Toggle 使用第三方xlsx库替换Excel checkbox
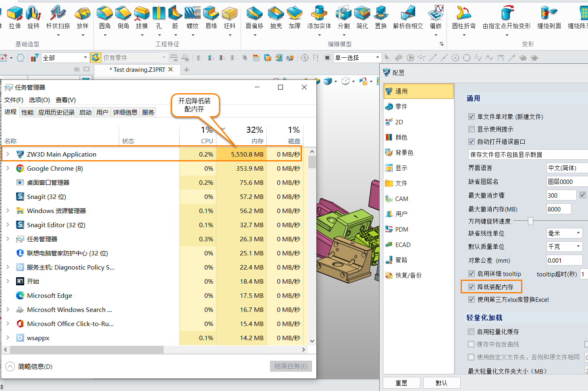The image size is (588, 391). 472,299
